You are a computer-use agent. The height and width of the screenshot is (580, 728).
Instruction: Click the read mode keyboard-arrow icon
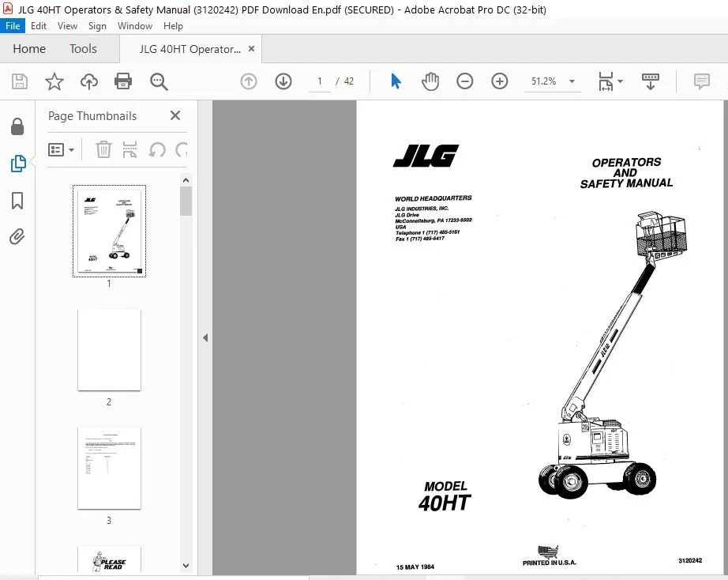(x=651, y=81)
